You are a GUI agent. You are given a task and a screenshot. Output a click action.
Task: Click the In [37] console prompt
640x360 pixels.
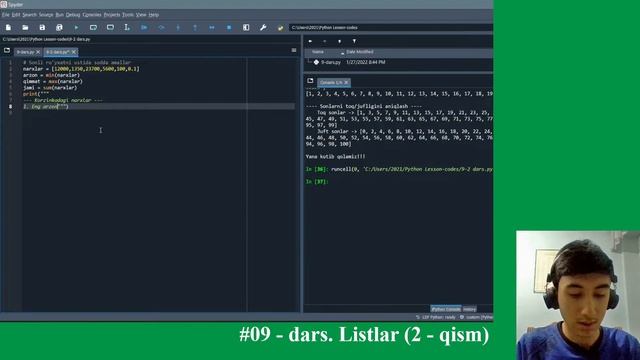pos(317,182)
